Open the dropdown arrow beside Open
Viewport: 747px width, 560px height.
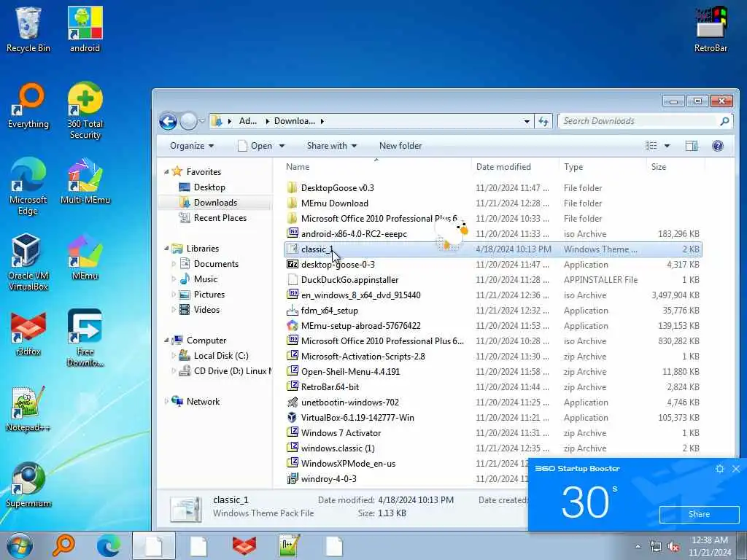click(x=282, y=146)
